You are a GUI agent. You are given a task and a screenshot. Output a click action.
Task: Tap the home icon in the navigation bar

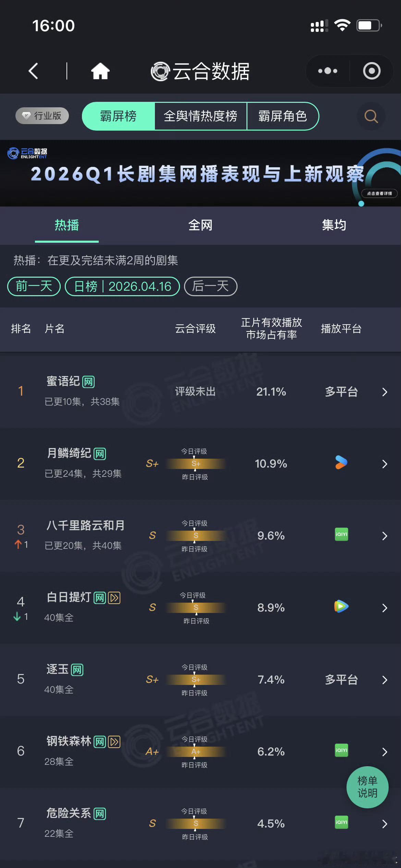(99, 71)
